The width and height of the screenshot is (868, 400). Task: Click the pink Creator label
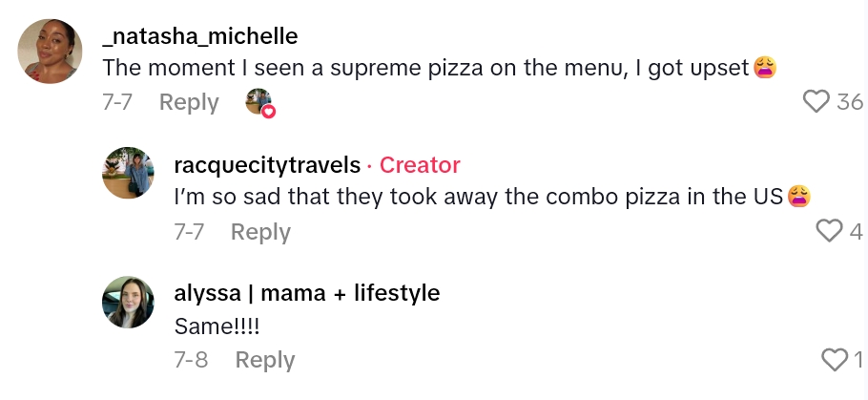420,165
